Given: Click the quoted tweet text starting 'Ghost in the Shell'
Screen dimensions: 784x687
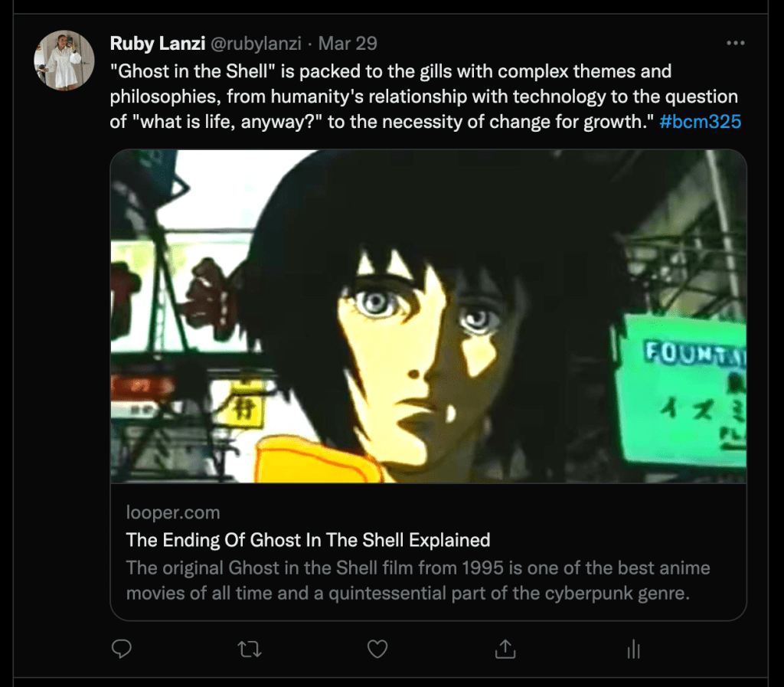Looking at the screenshot, I should click(x=390, y=72).
